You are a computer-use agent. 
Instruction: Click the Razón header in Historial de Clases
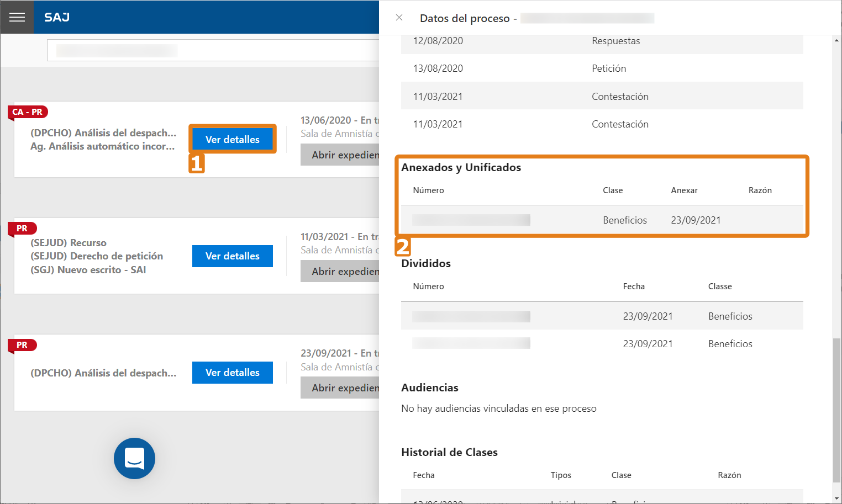coord(729,475)
